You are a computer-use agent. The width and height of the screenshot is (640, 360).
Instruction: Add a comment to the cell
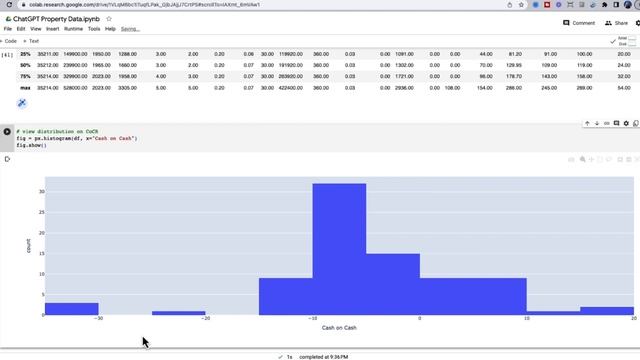point(616,123)
